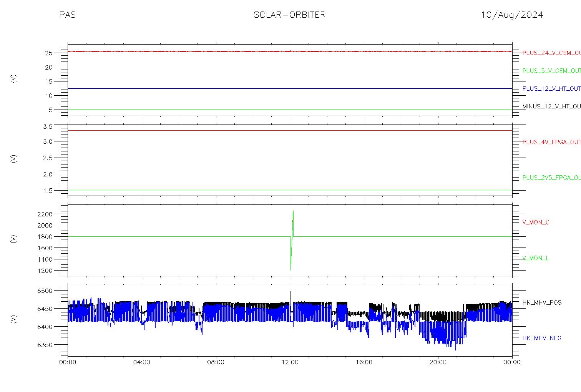Select the PLUS_24_V_CEM legend label
The image size is (581, 392).
point(551,53)
